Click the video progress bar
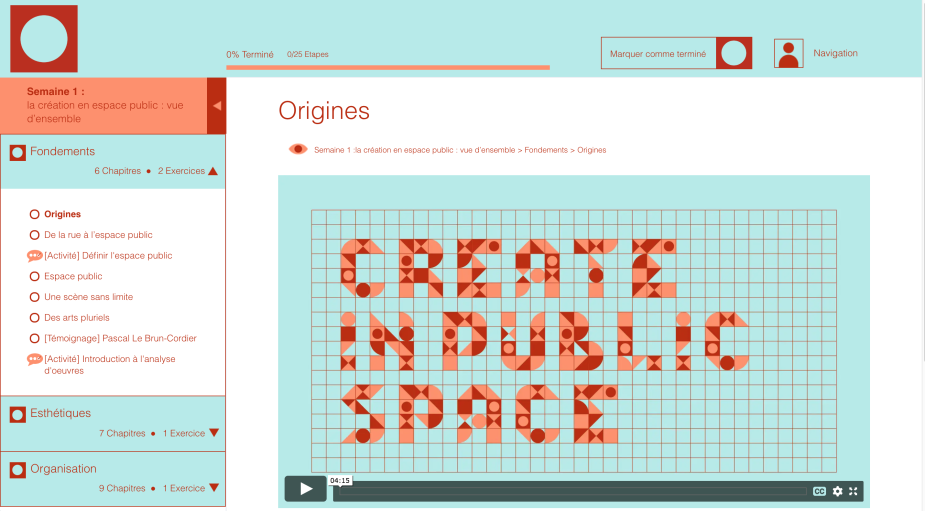925x511 pixels. [570, 491]
